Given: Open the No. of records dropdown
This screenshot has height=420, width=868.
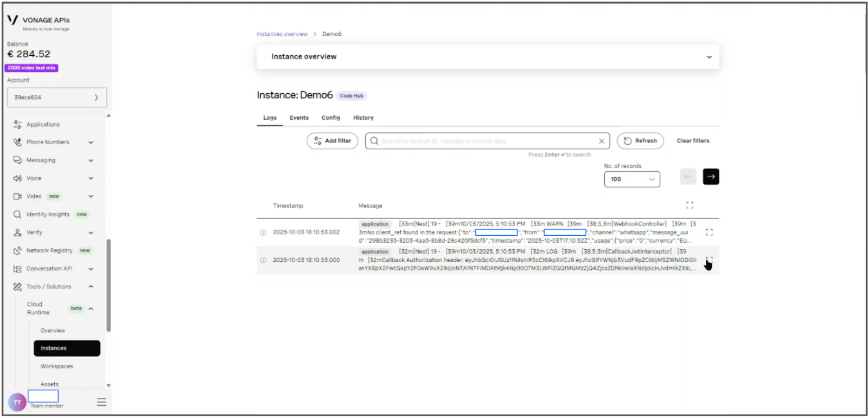Looking at the screenshot, I should [632, 179].
